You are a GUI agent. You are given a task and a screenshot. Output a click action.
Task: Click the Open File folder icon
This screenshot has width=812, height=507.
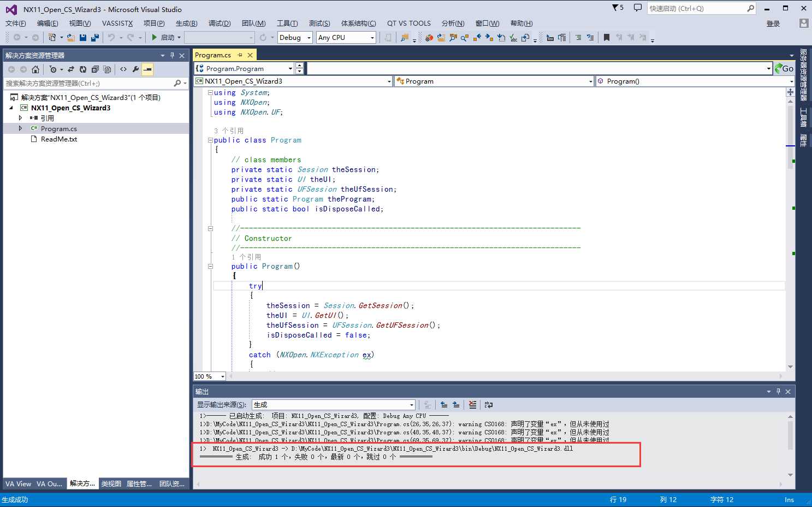tap(71, 37)
